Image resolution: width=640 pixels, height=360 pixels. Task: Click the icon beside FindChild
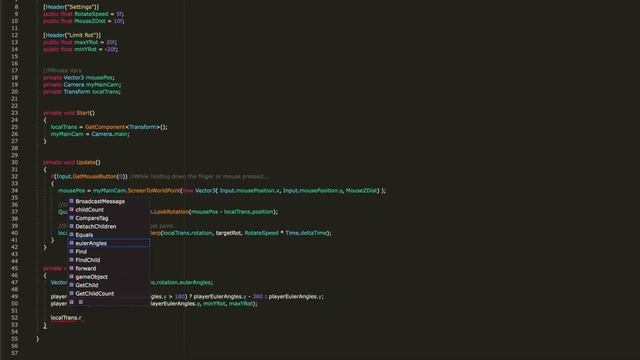[x=71, y=260]
